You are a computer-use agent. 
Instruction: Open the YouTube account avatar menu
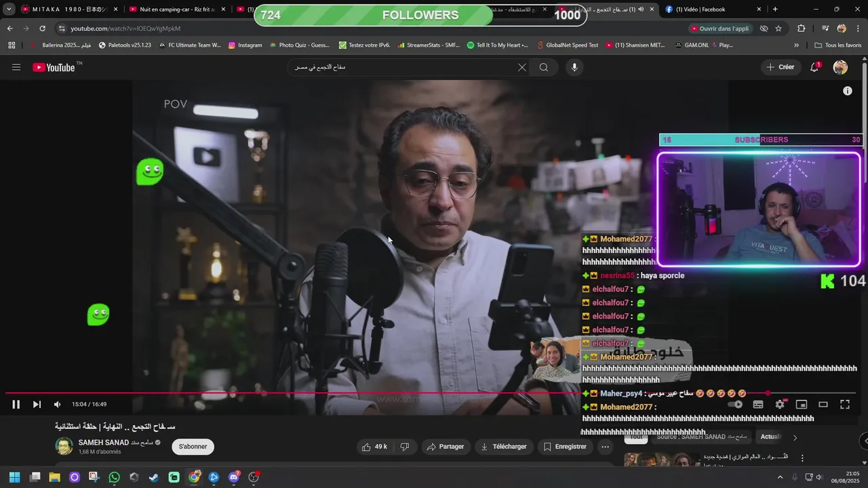tap(840, 67)
